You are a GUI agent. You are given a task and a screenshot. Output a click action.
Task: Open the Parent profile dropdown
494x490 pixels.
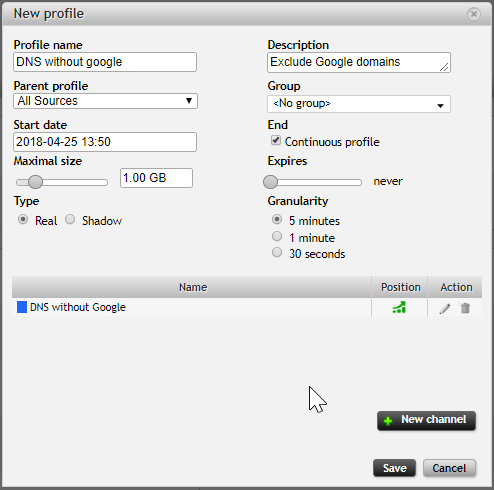pos(105,101)
